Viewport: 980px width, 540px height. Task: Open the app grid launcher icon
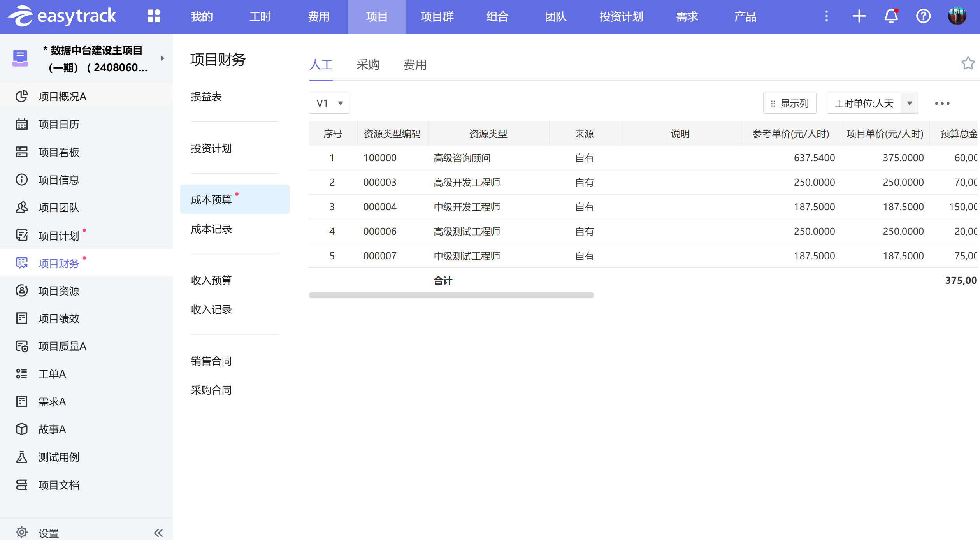pos(154,16)
